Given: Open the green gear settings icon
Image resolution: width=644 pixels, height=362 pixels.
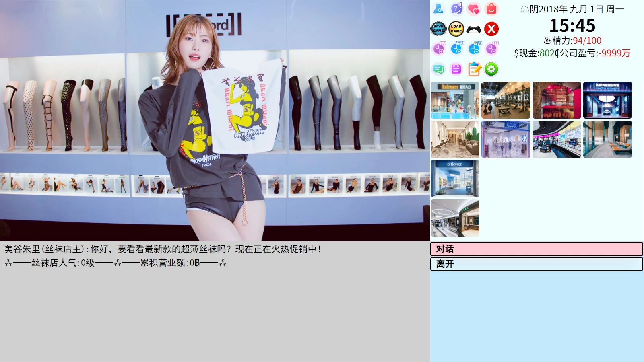Looking at the screenshot, I should click(491, 69).
